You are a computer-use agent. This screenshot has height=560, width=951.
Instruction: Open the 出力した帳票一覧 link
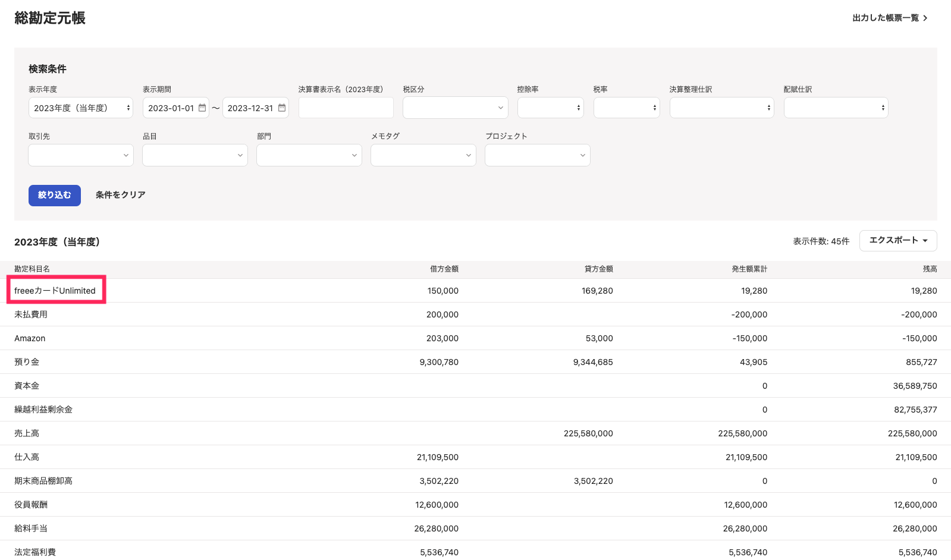tap(885, 18)
